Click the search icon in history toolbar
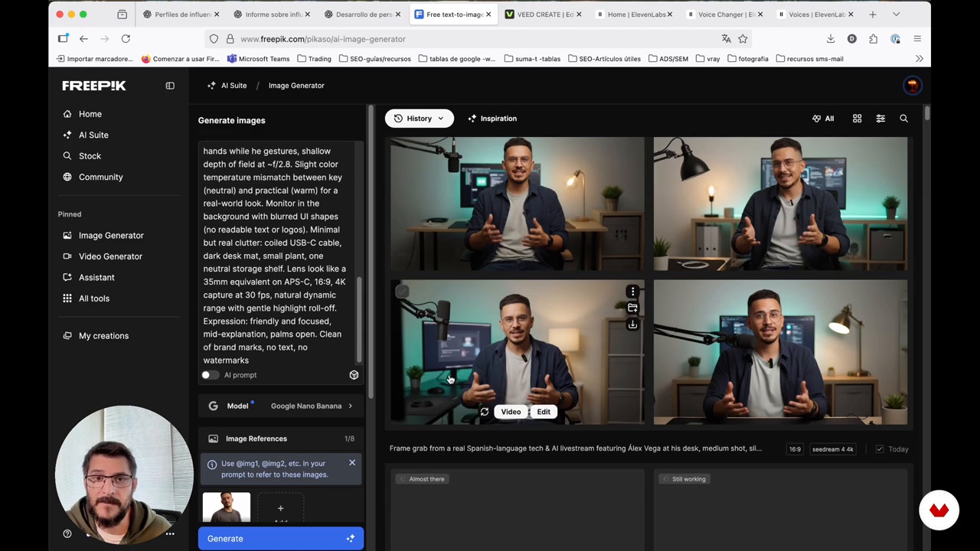 click(903, 119)
